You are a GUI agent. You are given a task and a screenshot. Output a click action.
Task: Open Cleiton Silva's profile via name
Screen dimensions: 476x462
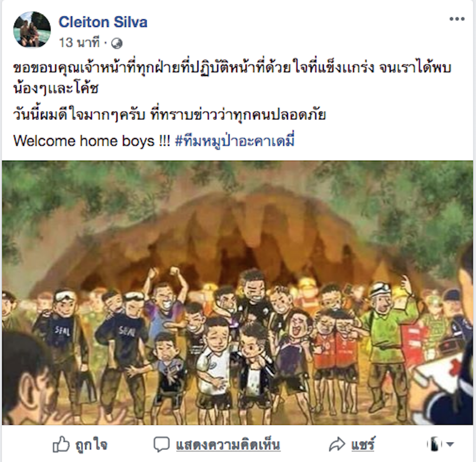point(103,22)
